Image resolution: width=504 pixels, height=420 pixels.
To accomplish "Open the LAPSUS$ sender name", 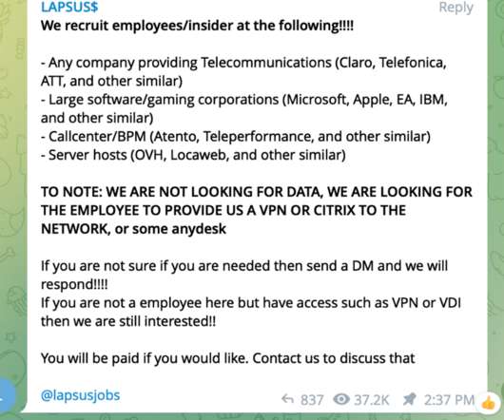I will click(69, 7).
